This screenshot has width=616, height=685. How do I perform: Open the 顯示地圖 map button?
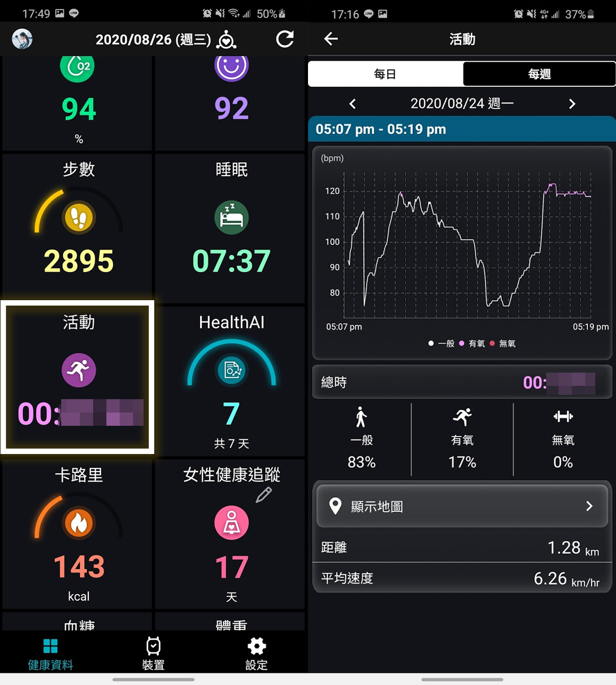[462, 506]
